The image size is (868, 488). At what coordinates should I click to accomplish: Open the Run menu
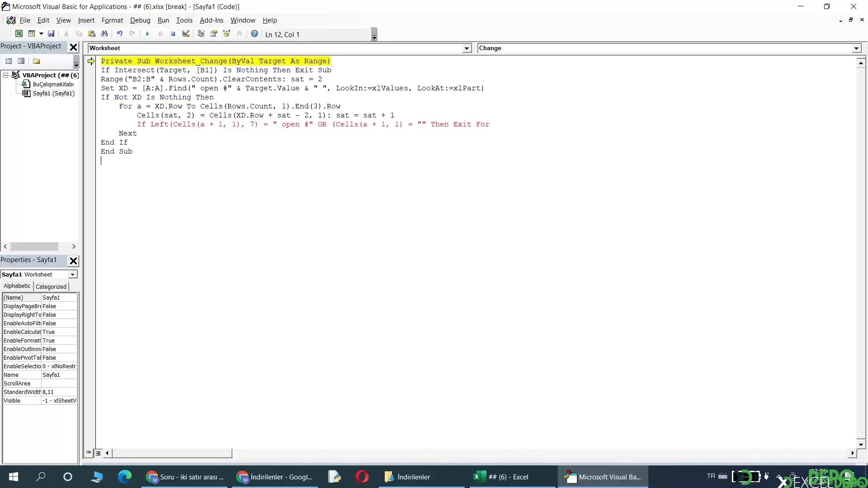click(163, 20)
